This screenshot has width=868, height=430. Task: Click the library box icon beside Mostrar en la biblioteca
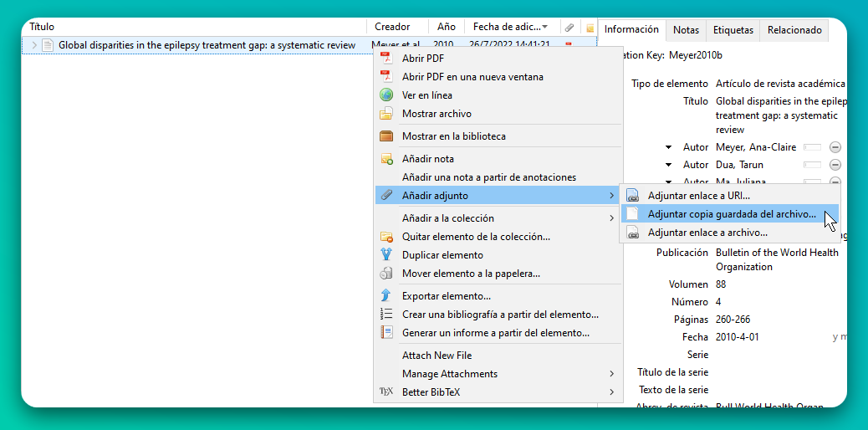point(385,136)
